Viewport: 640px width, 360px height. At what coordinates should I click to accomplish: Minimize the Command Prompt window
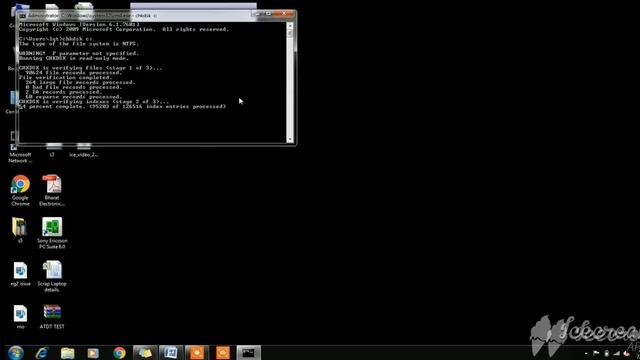tap(257, 14)
